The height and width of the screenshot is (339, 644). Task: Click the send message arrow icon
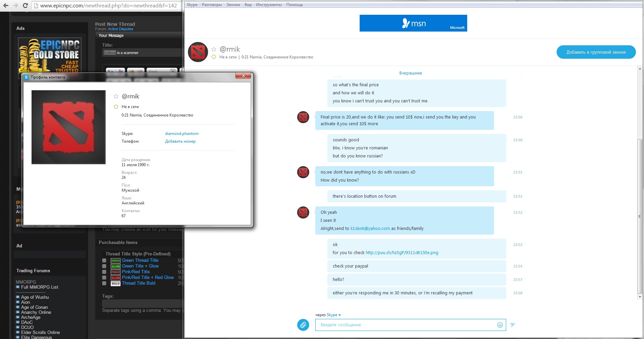tap(513, 325)
